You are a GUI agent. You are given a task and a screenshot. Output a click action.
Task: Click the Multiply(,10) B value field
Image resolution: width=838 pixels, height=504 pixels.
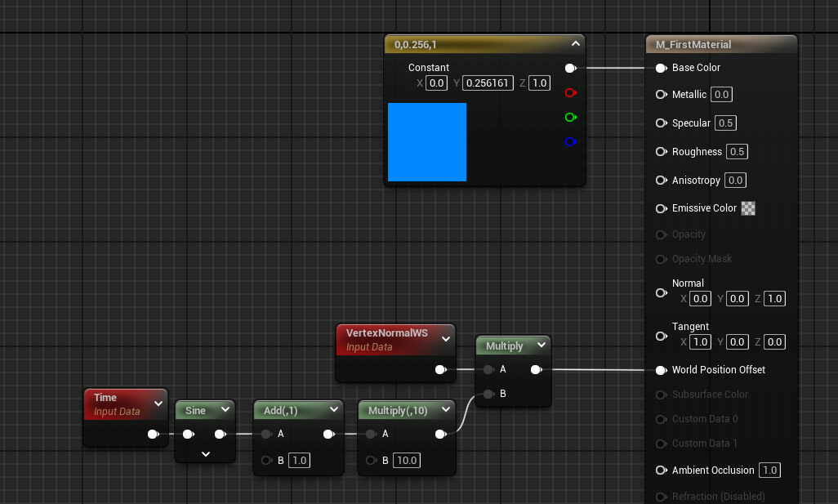[x=407, y=460]
